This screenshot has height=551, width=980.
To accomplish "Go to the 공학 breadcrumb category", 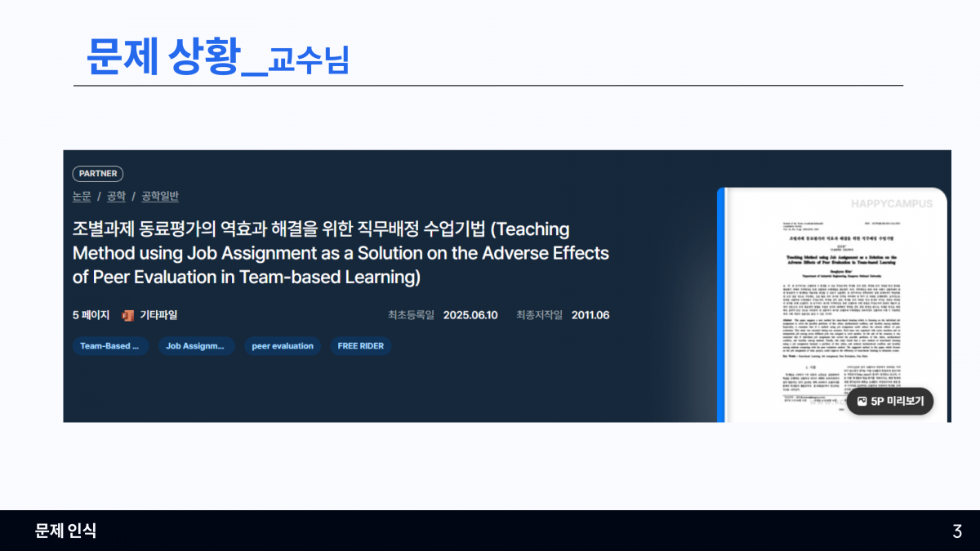I will [x=116, y=196].
